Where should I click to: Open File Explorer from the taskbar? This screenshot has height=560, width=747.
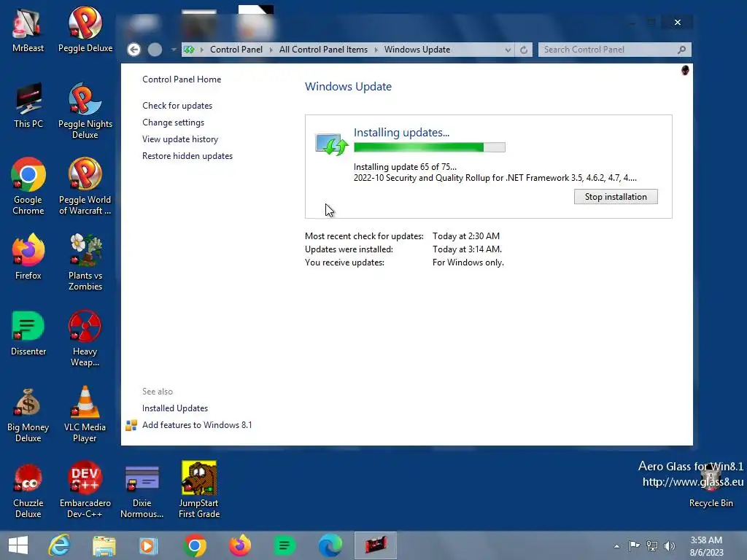[104, 545]
